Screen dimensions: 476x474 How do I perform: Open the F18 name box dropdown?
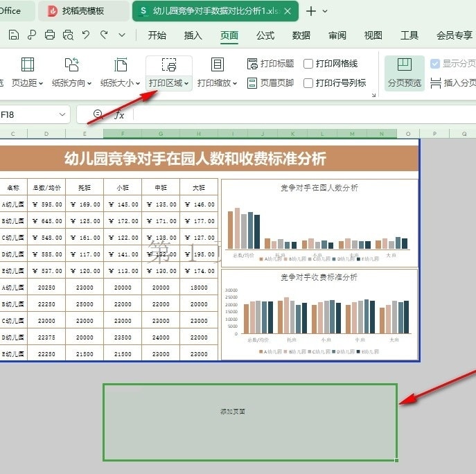(62, 114)
